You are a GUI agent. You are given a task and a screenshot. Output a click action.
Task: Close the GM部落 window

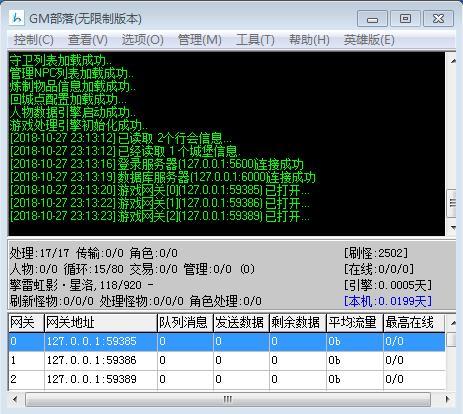click(x=438, y=18)
